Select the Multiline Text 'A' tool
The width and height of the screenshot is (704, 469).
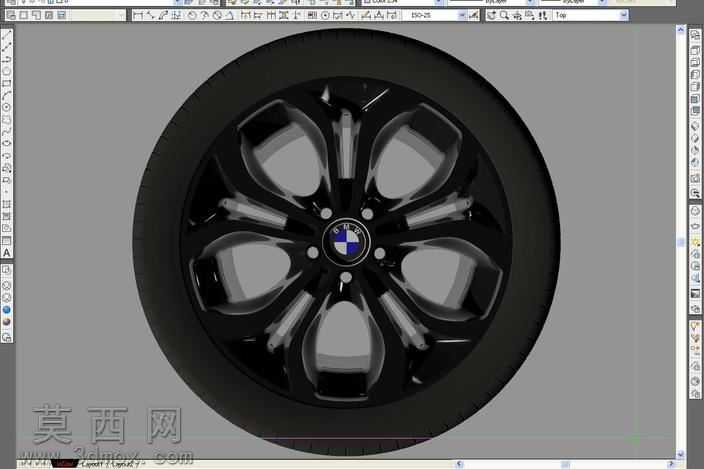pyautogui.click(x=7, y=253)
